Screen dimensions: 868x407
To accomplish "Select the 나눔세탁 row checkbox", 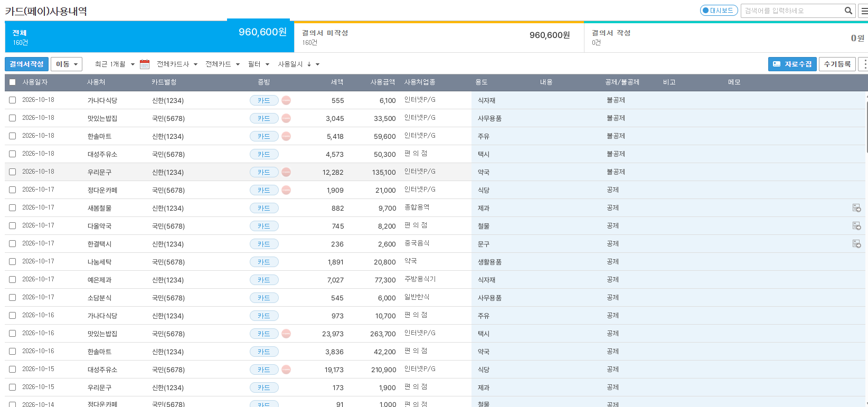I will [12, 262].
